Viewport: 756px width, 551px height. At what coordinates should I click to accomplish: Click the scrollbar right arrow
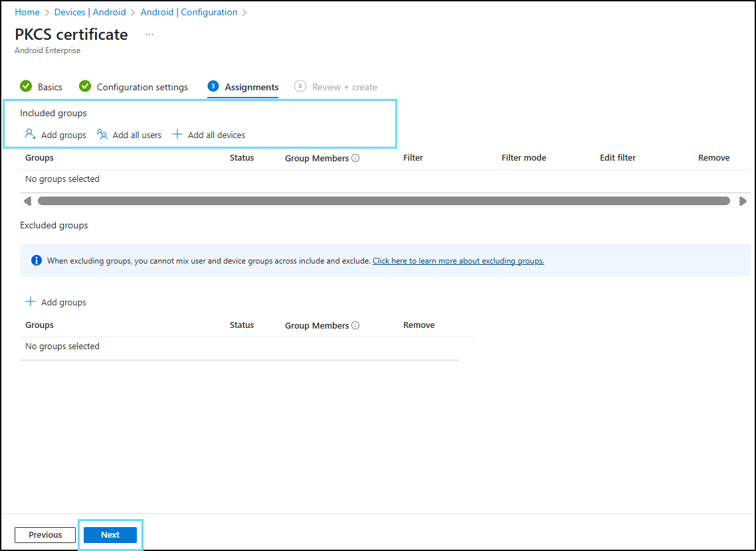point(743,201)
